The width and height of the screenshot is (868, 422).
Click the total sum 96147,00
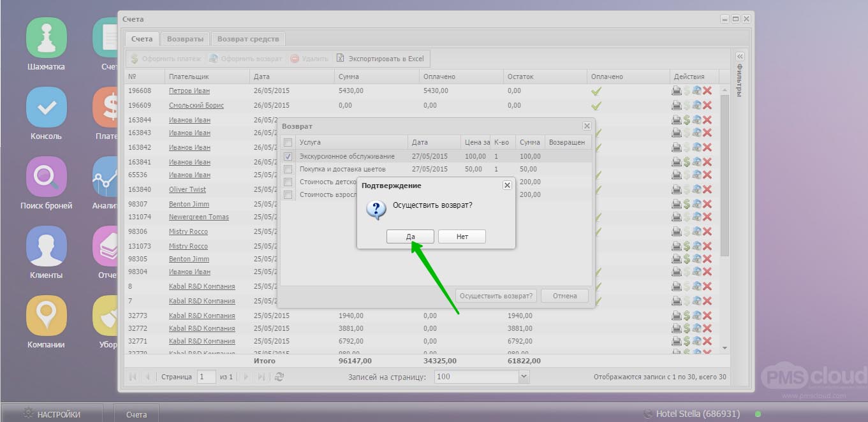coord(357,361)
